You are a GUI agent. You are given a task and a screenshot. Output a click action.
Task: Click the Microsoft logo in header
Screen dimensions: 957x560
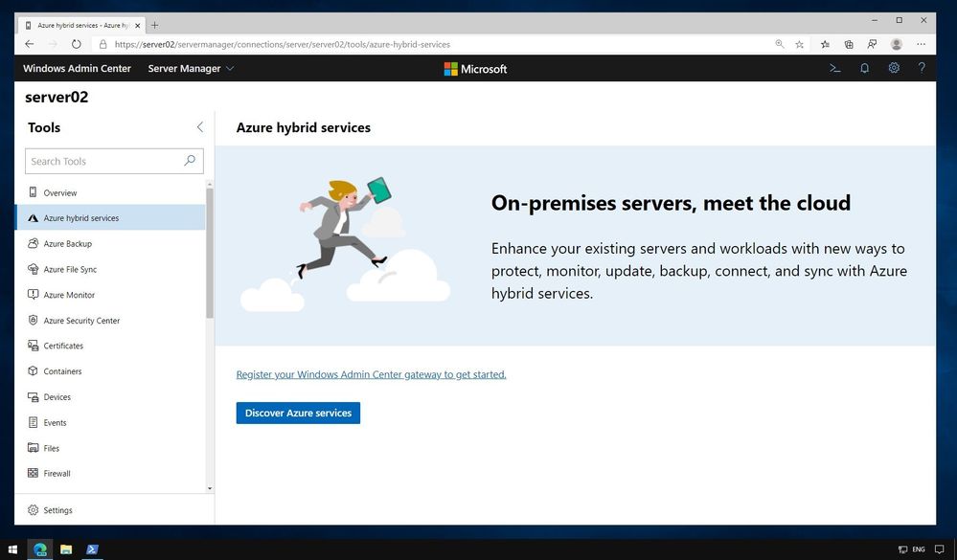[475, 69]
